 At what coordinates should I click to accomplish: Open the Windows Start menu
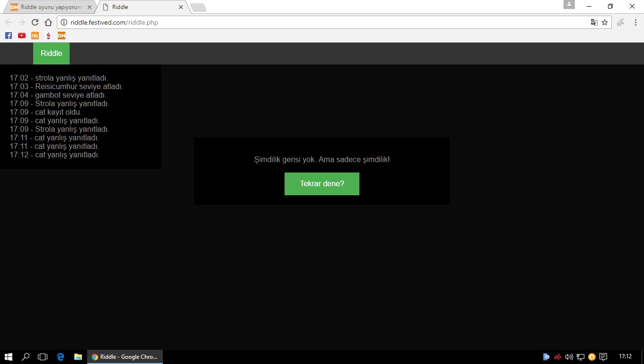[x=9, y=357]
